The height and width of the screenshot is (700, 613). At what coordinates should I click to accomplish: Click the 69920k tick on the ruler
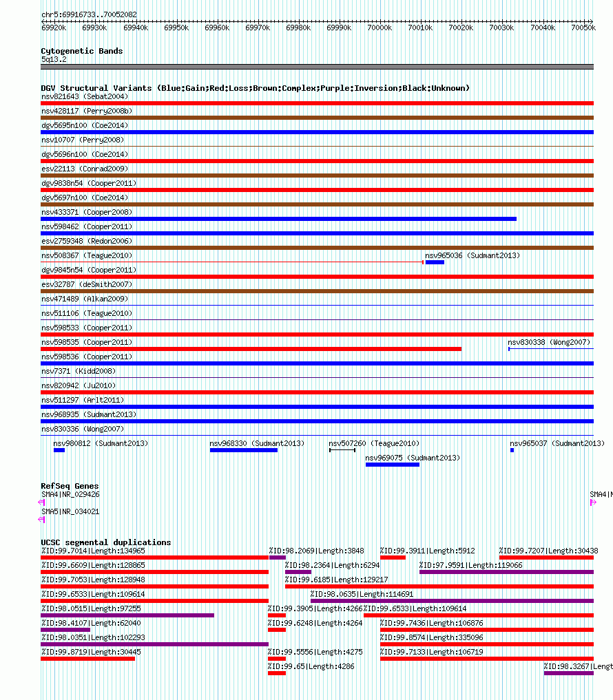54,28
